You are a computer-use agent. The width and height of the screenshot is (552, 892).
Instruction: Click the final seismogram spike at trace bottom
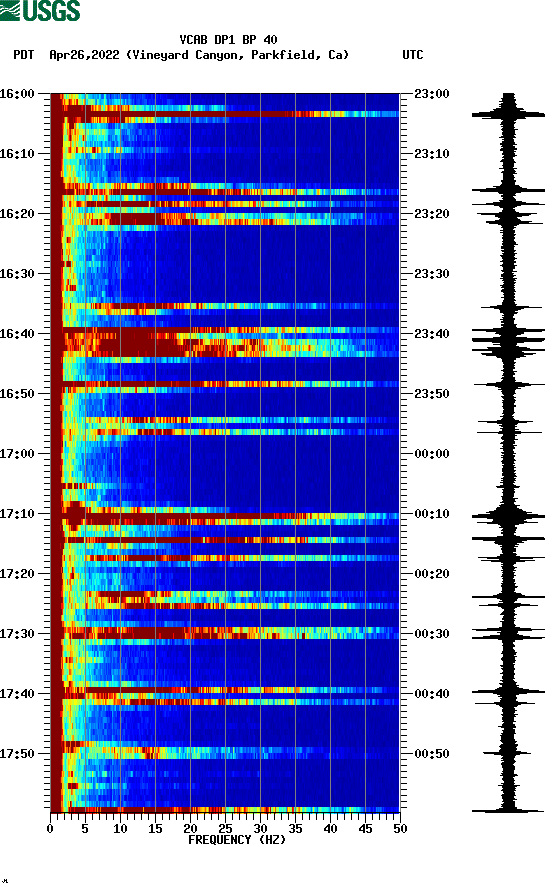coord(508,810)
